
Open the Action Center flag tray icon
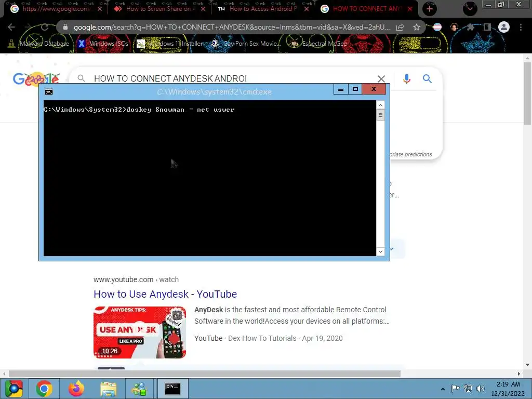click(x=455, y=389)
